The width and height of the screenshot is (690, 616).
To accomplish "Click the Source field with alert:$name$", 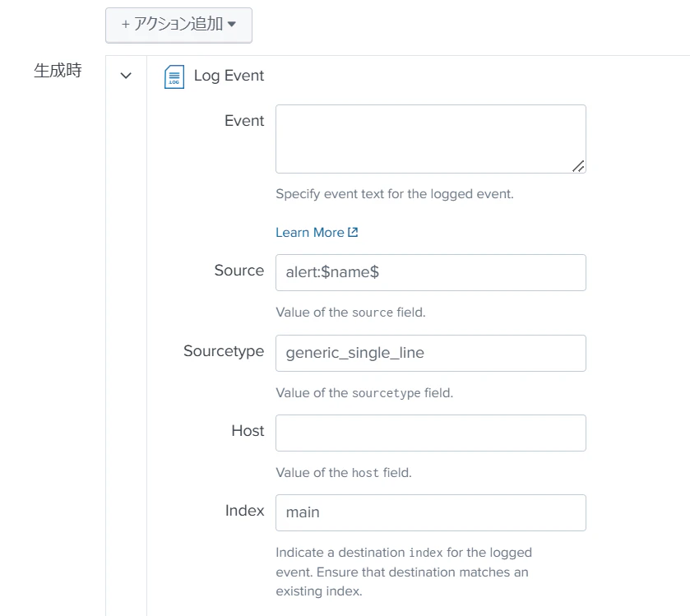I will [x=430, y=272].
